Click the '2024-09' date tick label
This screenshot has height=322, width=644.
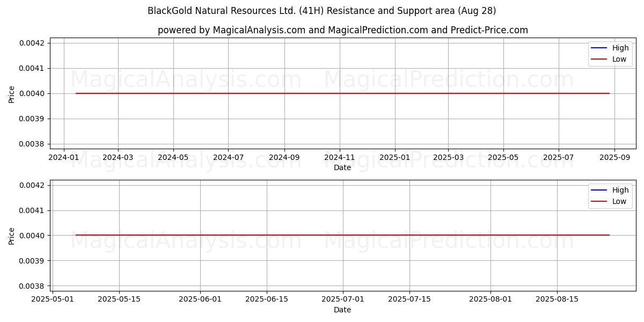tap(284, 158)
